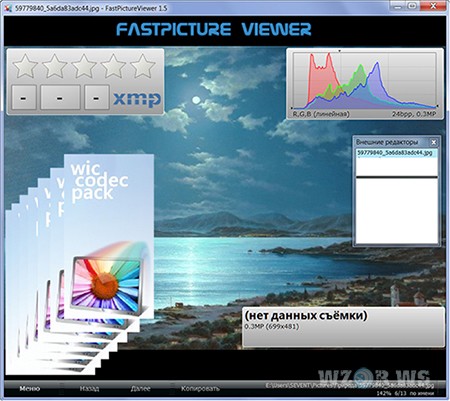Click the RGB histogram graph
The width and height of the screenshot is (450, 401).
click(365, 80)
